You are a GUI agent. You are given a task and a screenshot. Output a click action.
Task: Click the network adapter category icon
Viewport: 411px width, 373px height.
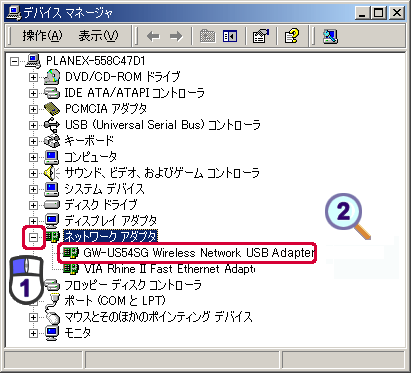pos(52,237)
